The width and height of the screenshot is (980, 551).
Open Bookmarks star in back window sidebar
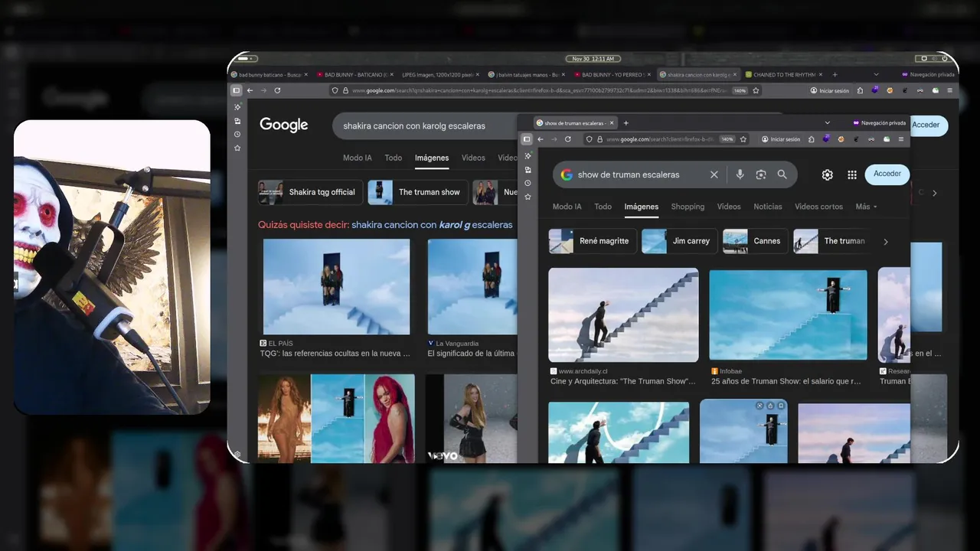pyautogui.click(x=237, y=148)
